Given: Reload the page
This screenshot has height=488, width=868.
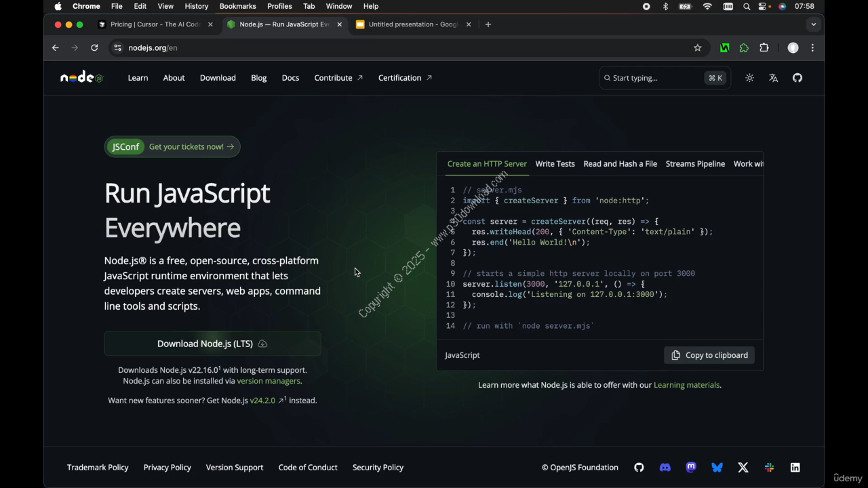Looking at the screenshot, I should (x=94, y=48).
